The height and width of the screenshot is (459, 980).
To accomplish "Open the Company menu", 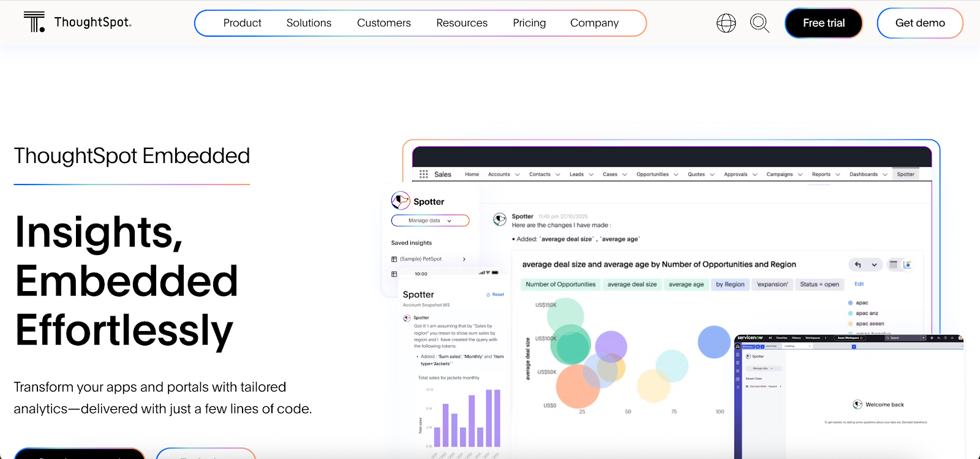I will coord(594,23).
